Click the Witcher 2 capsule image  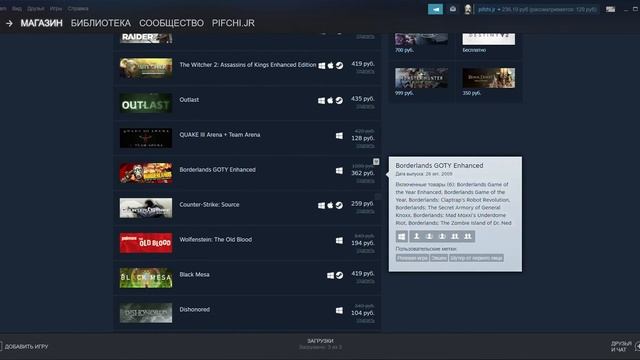pos(146,68)
